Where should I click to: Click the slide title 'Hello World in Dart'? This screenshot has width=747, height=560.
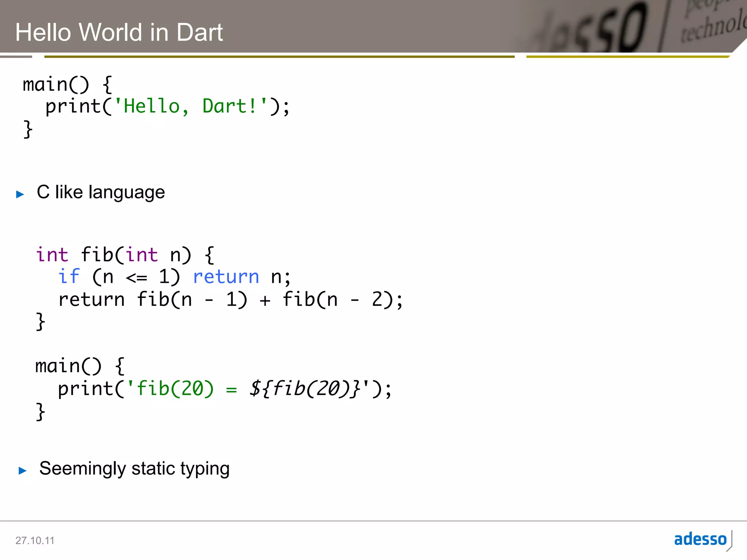pos(119,32)
